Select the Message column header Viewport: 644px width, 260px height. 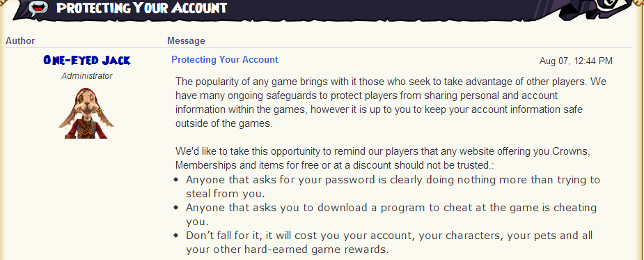[x=186, y=40]
